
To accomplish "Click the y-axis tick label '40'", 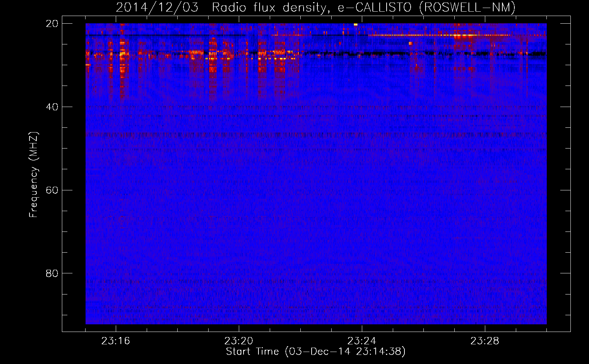I will [52, 107].
